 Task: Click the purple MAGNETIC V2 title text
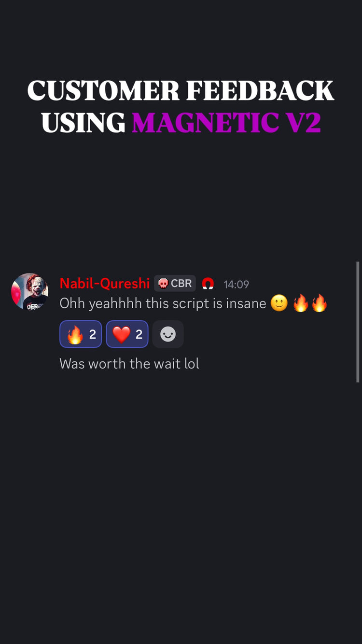pos(226,123)
